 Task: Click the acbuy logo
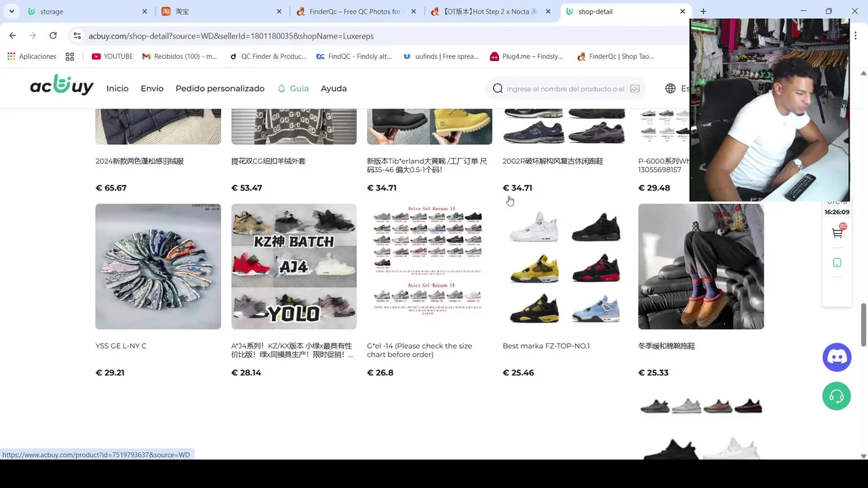point(62,85)
